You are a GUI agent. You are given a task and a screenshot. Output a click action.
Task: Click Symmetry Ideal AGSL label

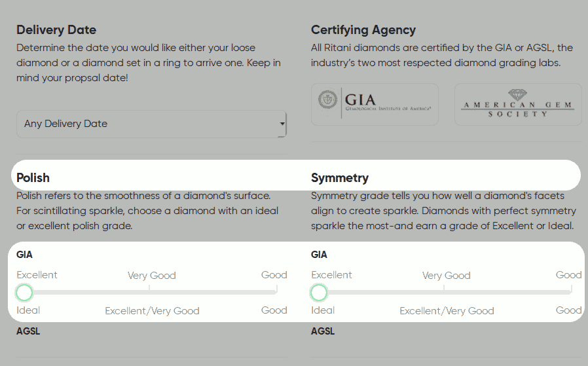(323, 310)
